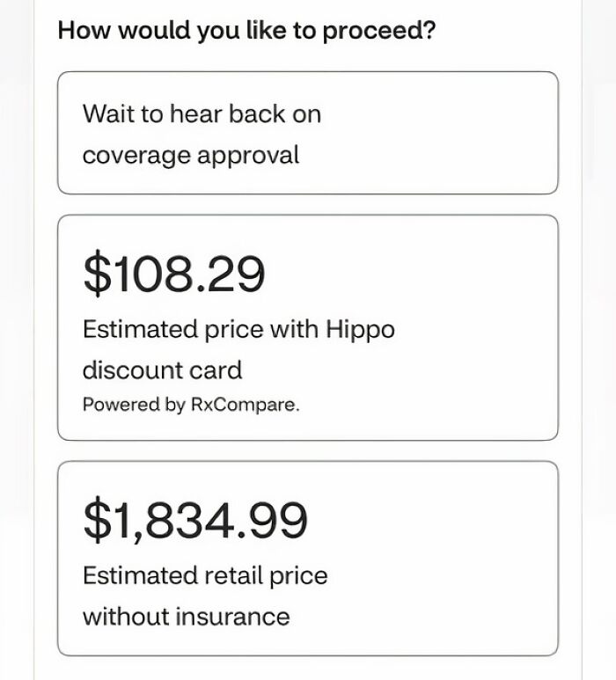This screenshot has height=680, width=616.
Task: Click the $108.29 price amount
Action: [173, 274]
